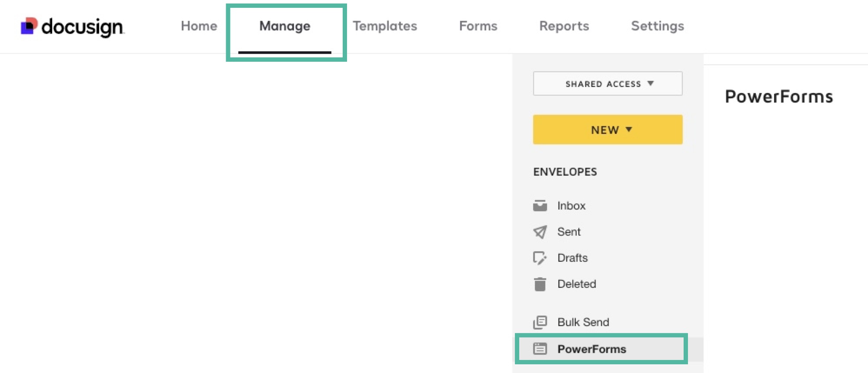The image size is (868, 373).
Task: Click the Sent paper plane icon
Action: click(x=540, y=232)
